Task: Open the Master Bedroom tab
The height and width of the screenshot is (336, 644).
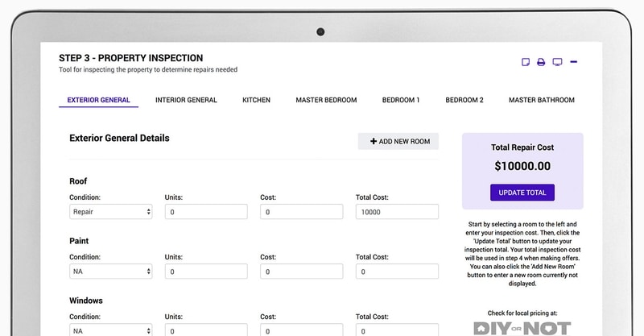Action: pyautogui.click(x=326, y=100)
